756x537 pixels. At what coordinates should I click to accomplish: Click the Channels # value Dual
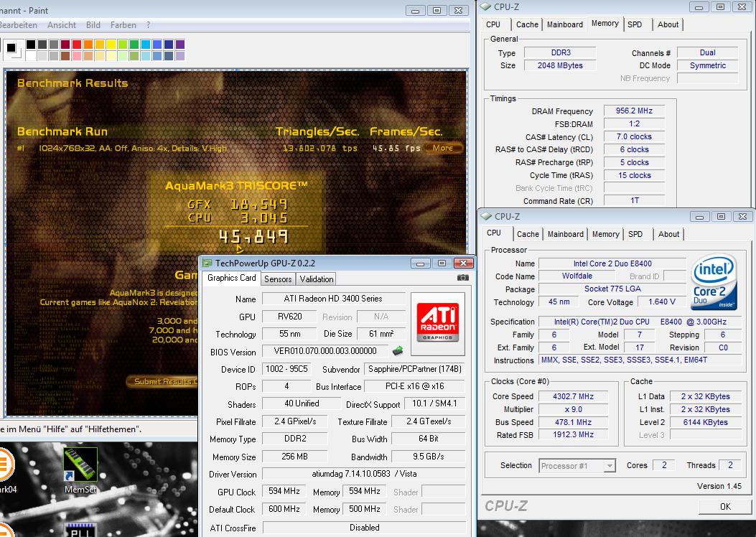[x=707, y=52]
